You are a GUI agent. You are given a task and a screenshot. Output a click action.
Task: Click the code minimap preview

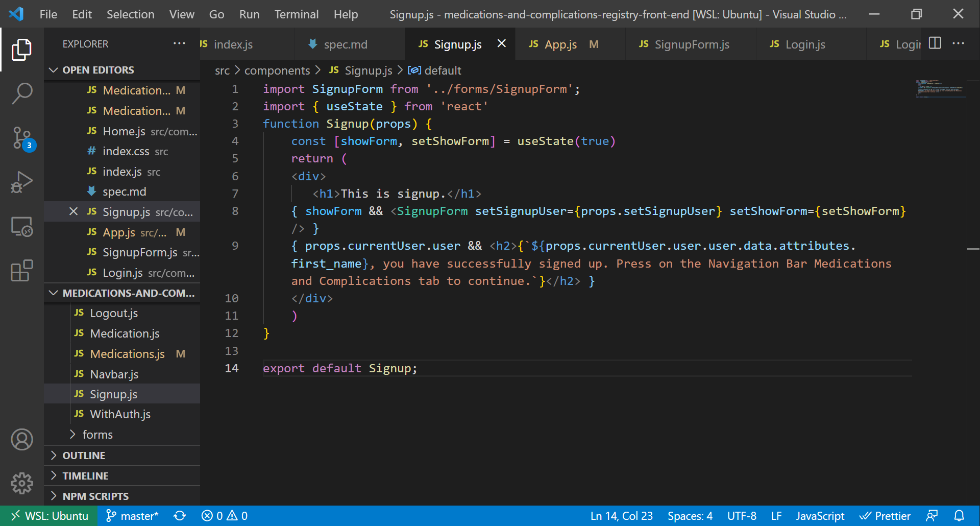pos(939,88)
